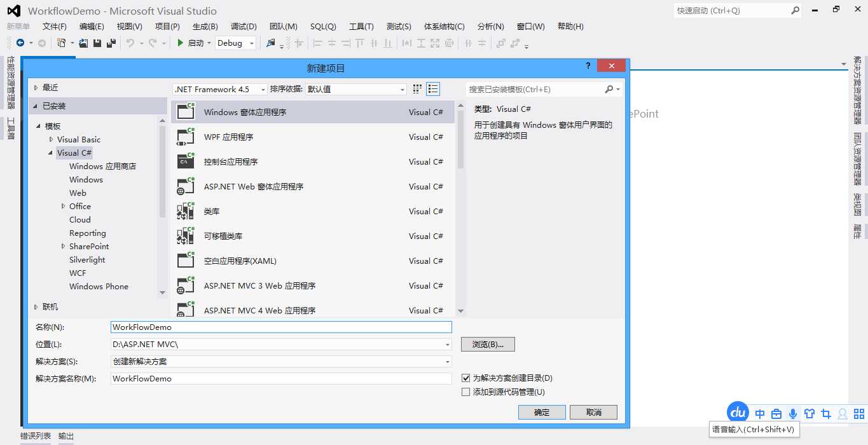Select the ASP.NET MVC 3 Web 应用程序 template
The width and height of the screenshot is (868, 445).
pyautogui.click(x=313, y=285)
